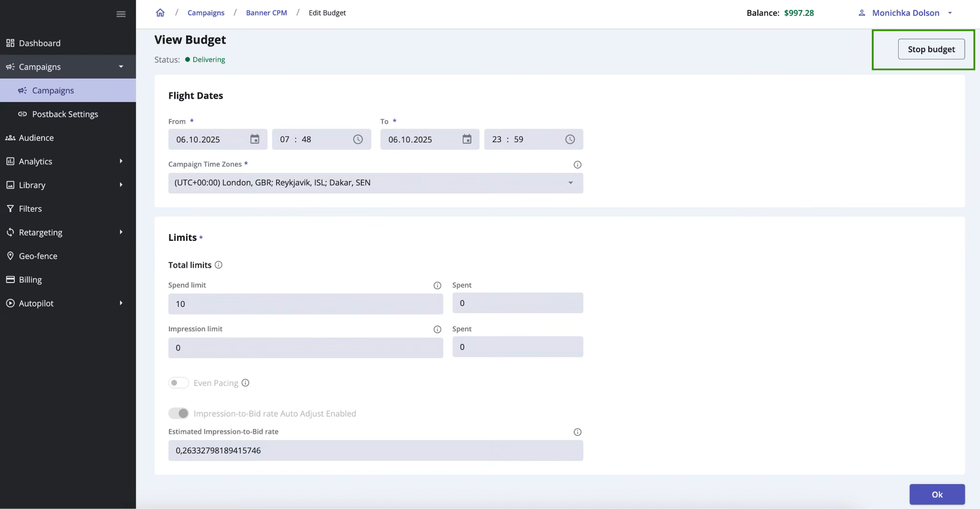Viewport: 980px width, 509px height.
Task: Click the Stop budget button
Action: tap(930, 49)
